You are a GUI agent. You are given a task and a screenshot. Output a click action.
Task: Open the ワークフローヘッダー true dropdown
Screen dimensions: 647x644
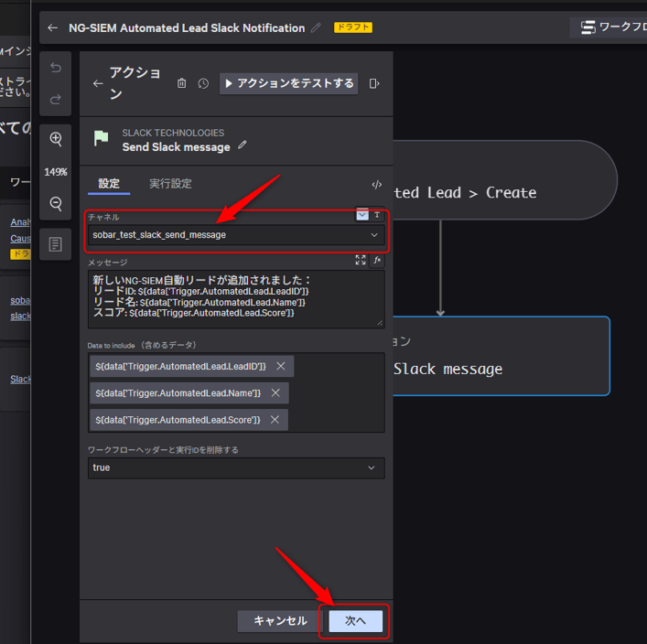(x=236, y=467)
